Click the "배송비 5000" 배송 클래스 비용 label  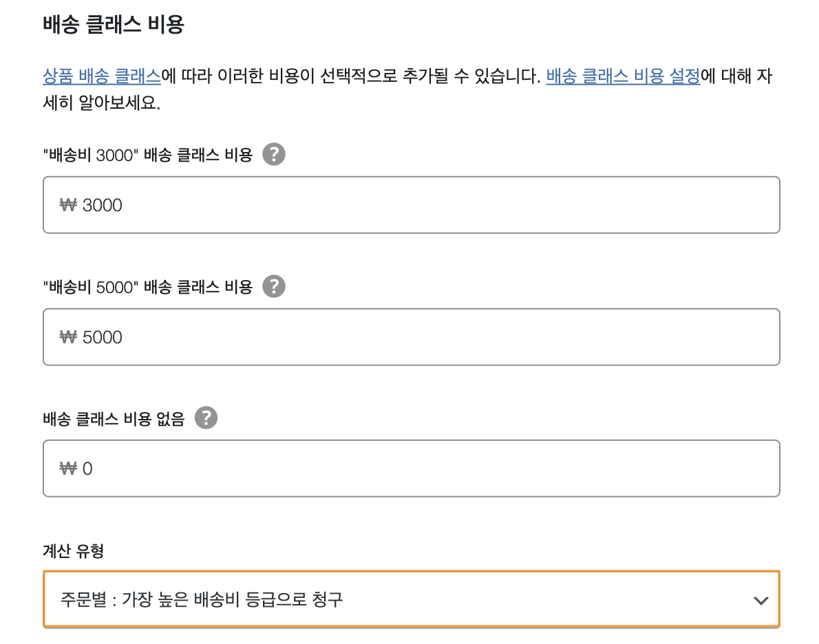(148, 288)
